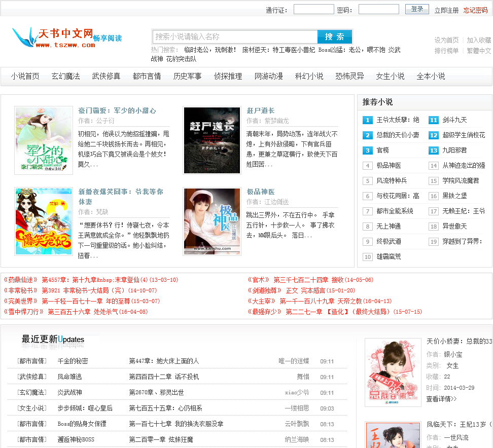Open rank 10 novel 雄霸蛮荒

[x=389, y=256]
